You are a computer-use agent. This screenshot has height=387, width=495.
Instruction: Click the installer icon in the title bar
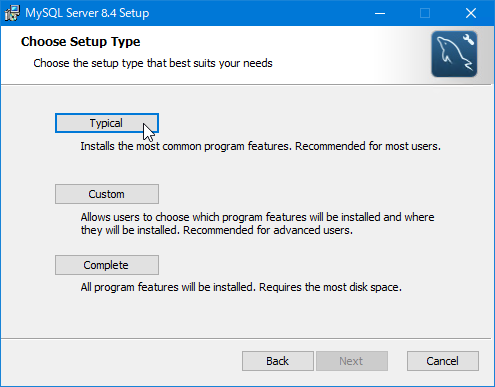coord(12,13)
